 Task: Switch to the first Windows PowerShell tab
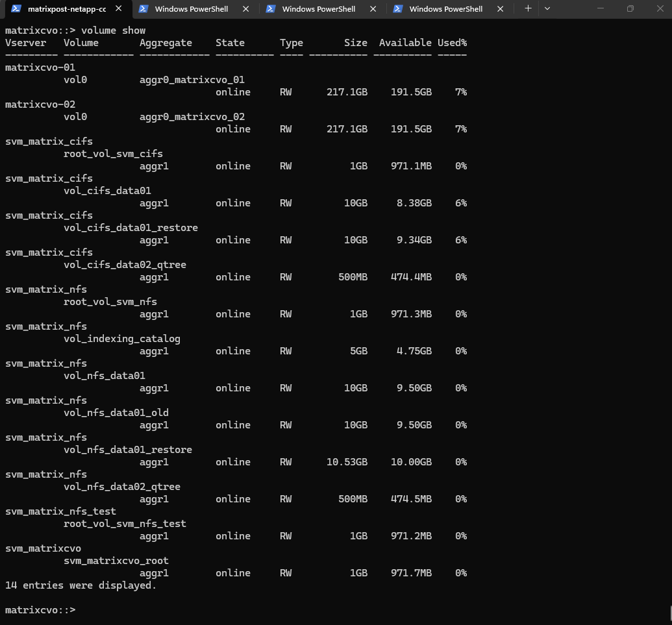(x=192, y=9)
